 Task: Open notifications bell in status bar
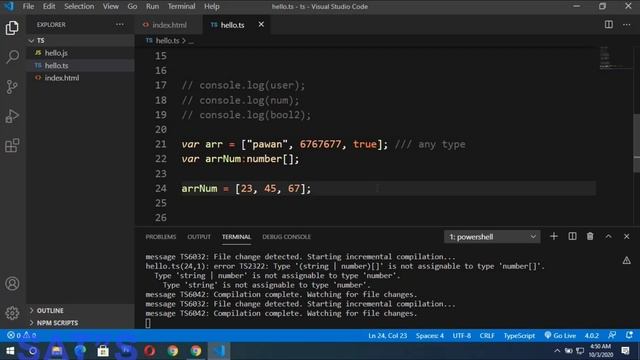(x=629, y=335)
